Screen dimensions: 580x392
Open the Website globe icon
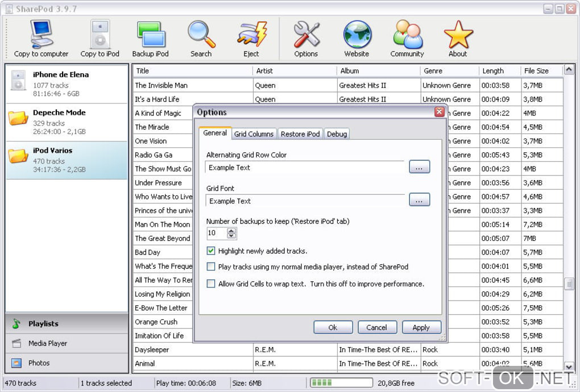[357, 35]
